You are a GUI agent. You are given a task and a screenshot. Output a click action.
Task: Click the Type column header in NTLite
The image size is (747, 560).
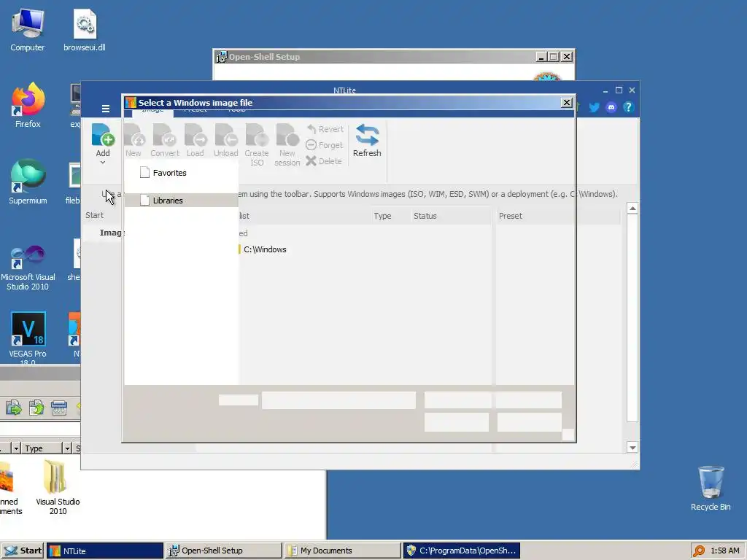(x=382, y=216)
